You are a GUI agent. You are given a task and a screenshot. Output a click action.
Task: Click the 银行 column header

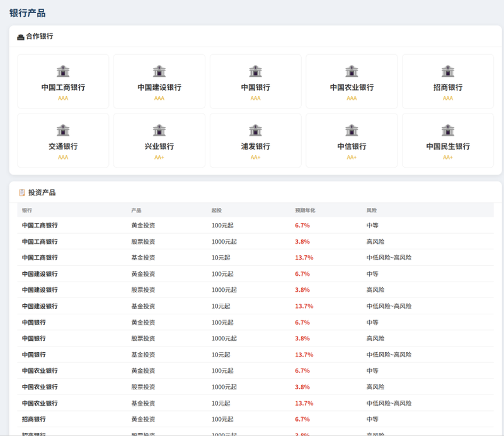tap(27, 210)
